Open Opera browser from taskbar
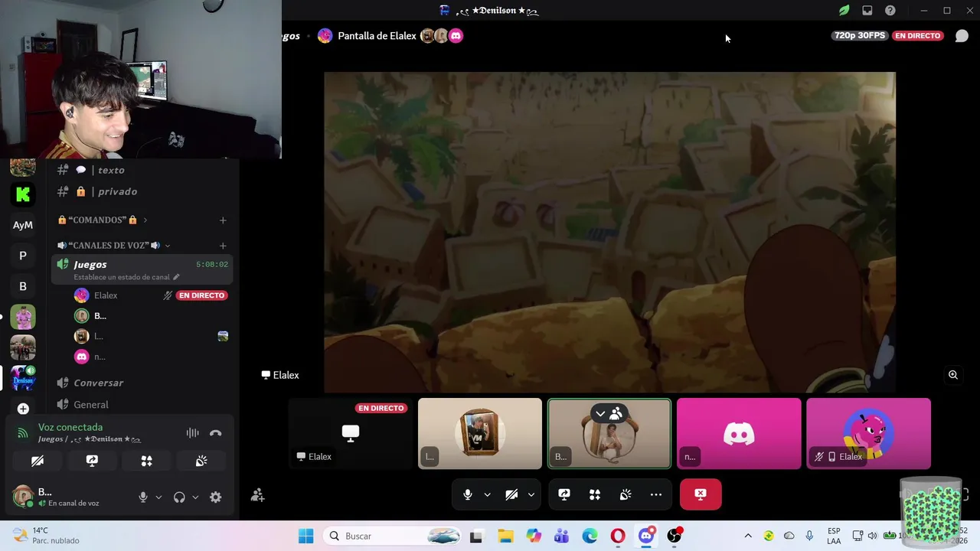This screenshot has width=980, height=551. click(x=617, y=536)
